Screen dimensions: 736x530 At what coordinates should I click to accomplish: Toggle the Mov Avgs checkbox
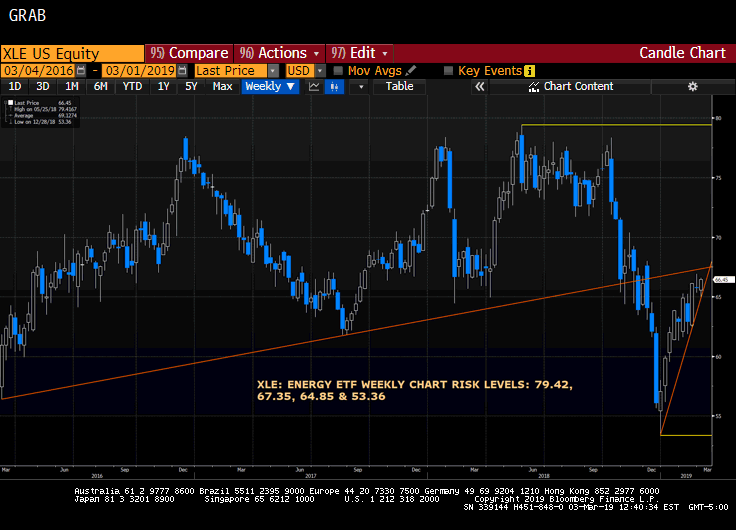338,71
